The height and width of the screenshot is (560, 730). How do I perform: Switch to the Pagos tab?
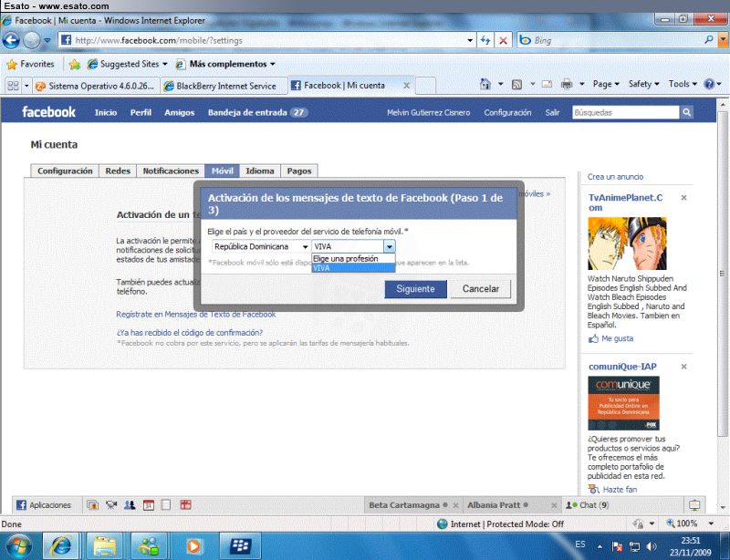(299, 171)
